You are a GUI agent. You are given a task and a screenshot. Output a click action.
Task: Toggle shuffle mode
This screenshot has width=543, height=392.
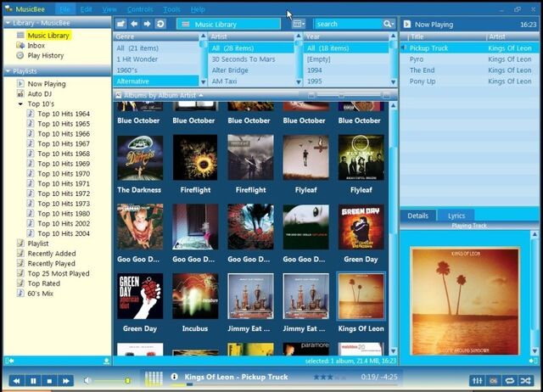click(525, 381)
